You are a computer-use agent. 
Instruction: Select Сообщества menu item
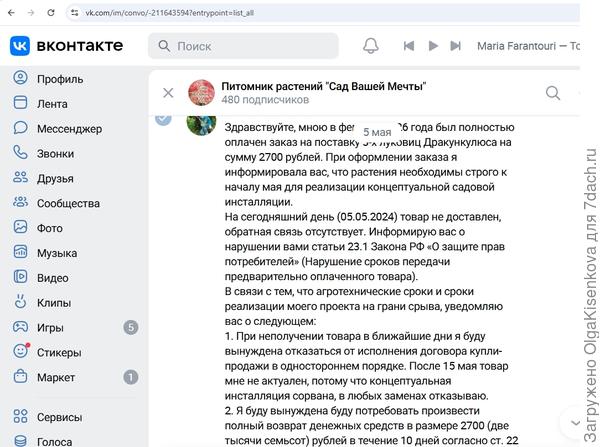pos(68,203)
